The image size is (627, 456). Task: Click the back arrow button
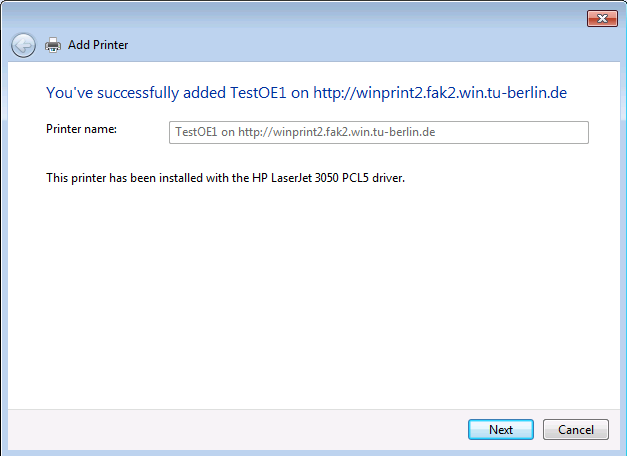coord(23,45)
